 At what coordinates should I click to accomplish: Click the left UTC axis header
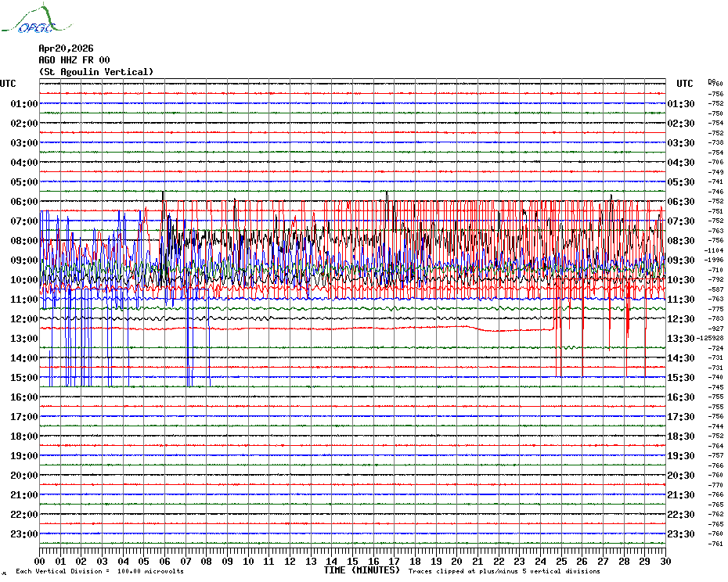8,84
